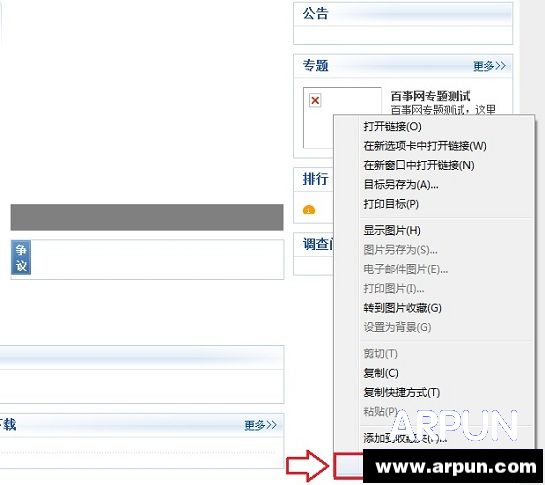Click the 公告 panel heading
The width and height of the screenshot is (545, 485).
click(x=316, y=14)
